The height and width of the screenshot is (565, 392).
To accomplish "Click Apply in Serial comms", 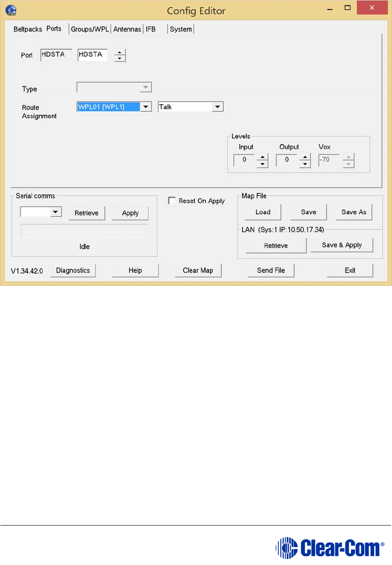I will point(131,213).
